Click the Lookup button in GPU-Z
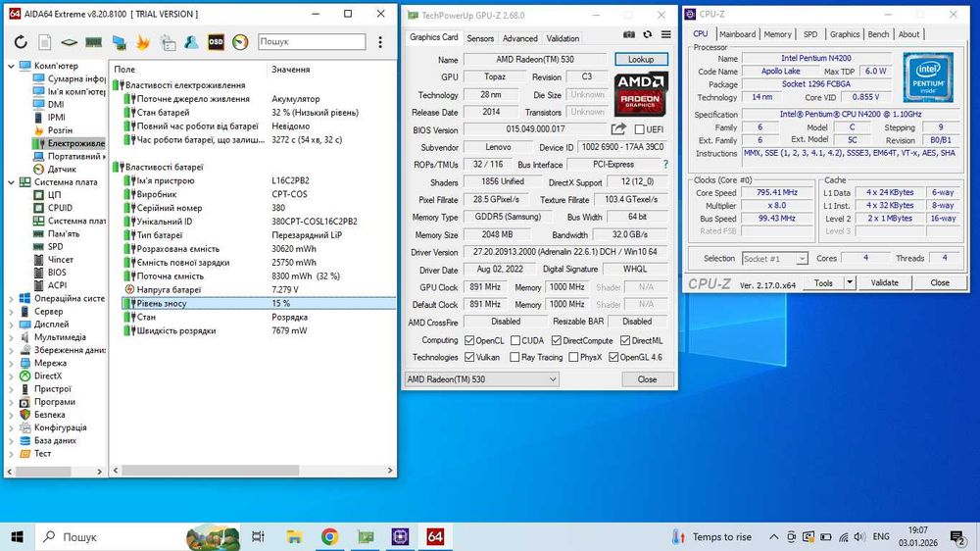The height and width of the screenshot is (551, 980). click(x=641, y=60)
